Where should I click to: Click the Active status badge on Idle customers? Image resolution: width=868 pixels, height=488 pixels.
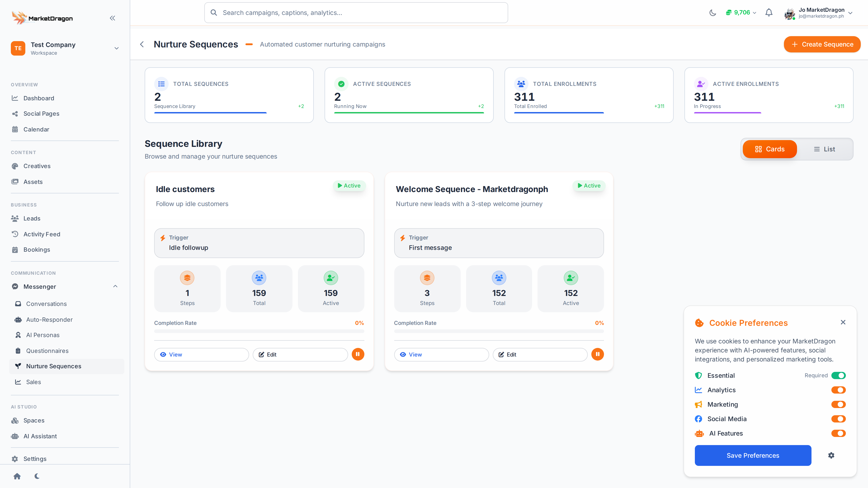pos(349,185)
